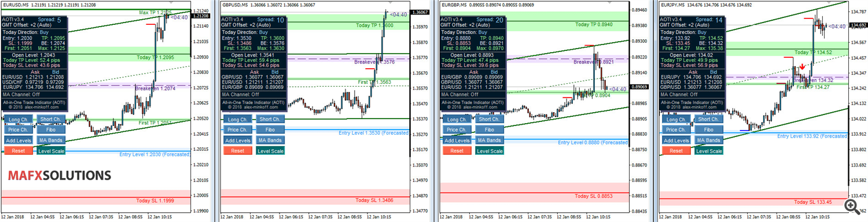Enable Fibo on the EURUSD chart
Screen dimensions: 868x222
[51, 130]
